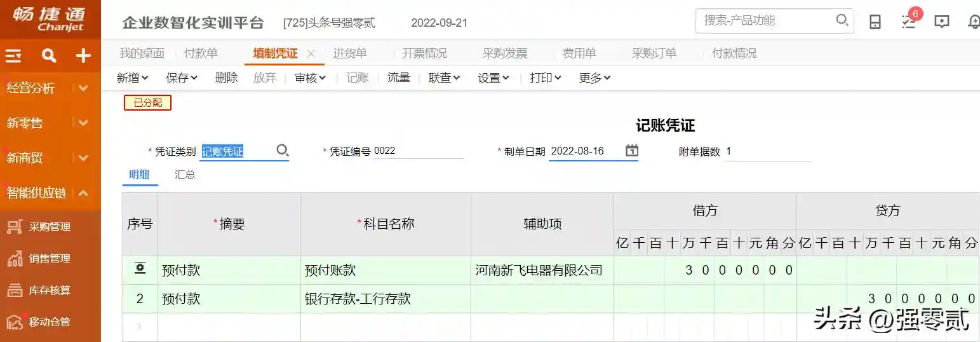The height and width of the screenshot is (342, 980).
Task: Click the plus icon in sidebar
Action: click(x=83, y=56)
